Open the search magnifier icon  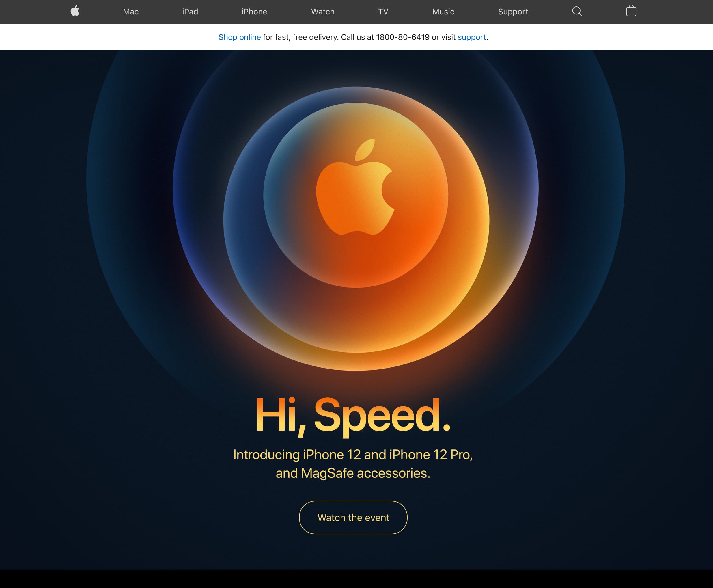[577, 12]
